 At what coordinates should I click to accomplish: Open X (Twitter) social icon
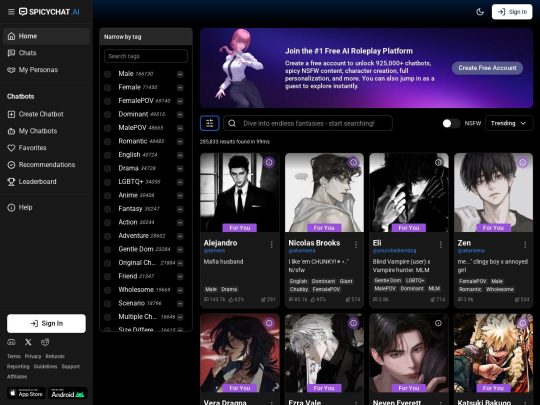pyautogui.click(x=28, y=342)
